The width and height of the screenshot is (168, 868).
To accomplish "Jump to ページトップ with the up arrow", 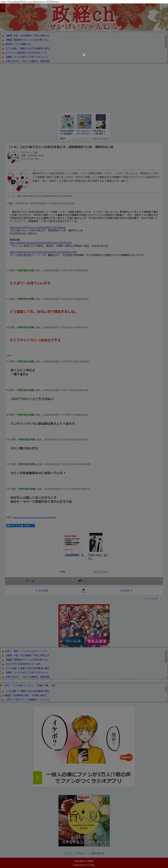I will 153,598.
